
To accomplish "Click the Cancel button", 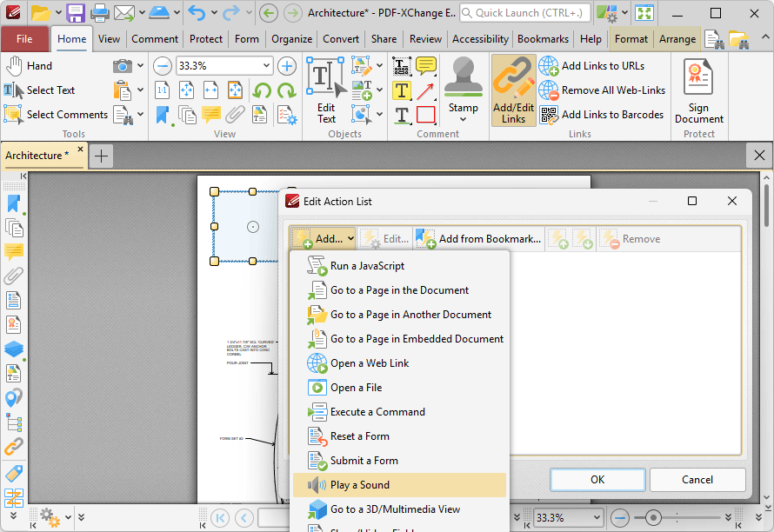I will (697, 480).
